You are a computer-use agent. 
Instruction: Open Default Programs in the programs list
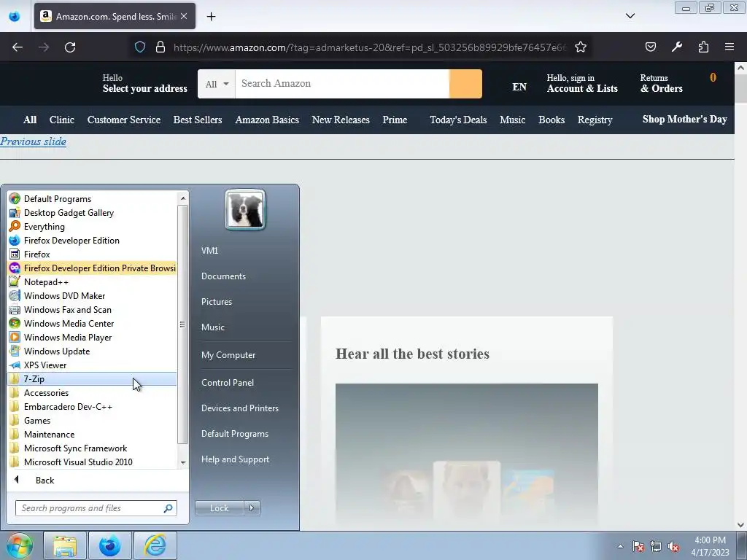point(92,198)
